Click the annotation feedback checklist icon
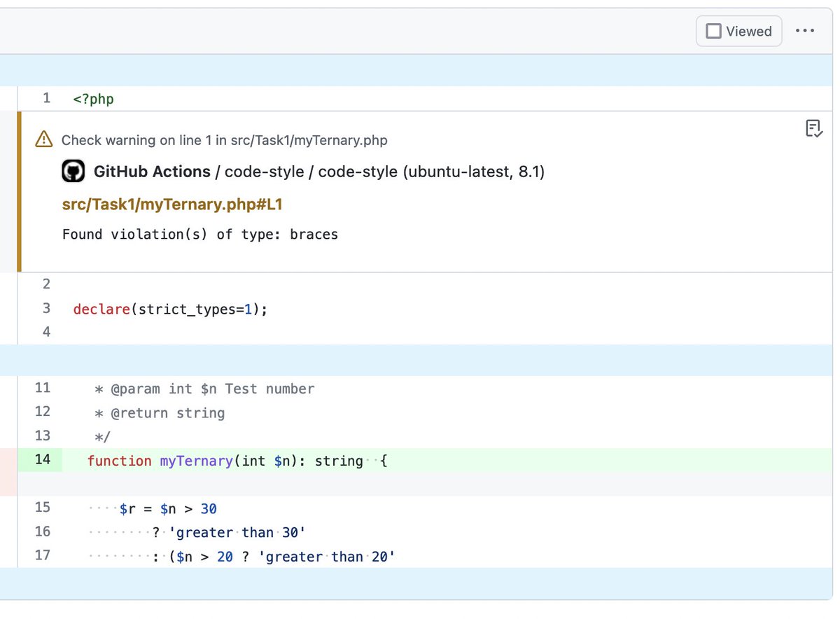Screen dimensions: 840x619 coord(813,128)
